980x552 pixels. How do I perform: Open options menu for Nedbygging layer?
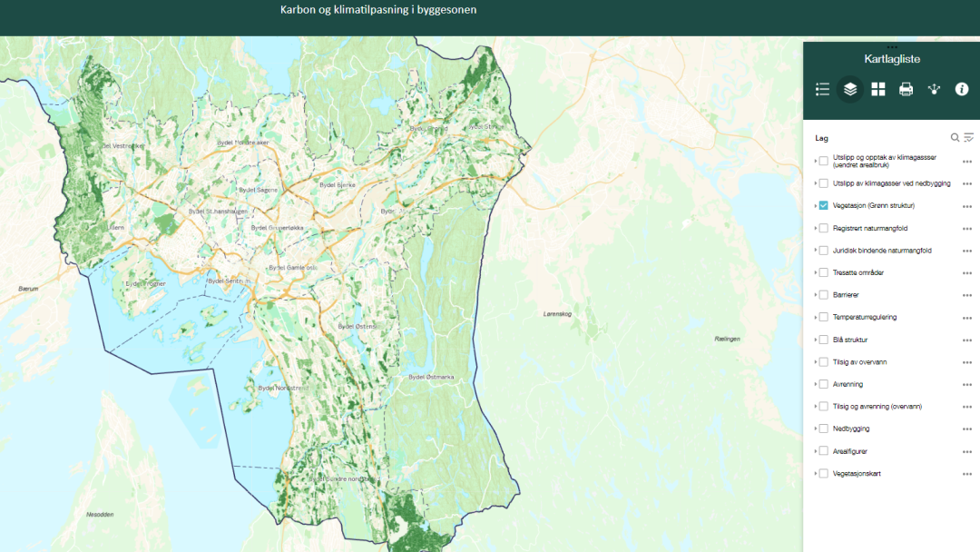coord(967,429)
